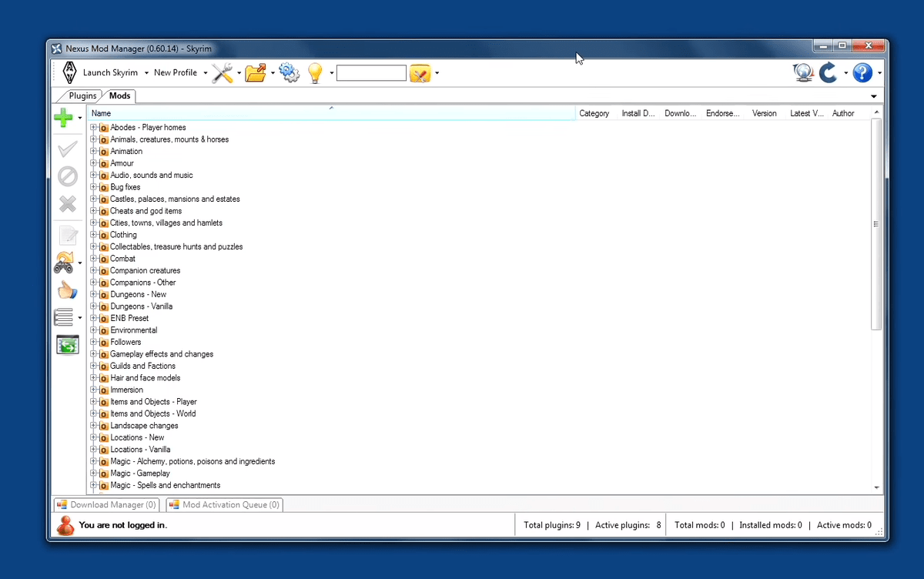Open the folder icon on the toolbar

[x=257, y=72]
